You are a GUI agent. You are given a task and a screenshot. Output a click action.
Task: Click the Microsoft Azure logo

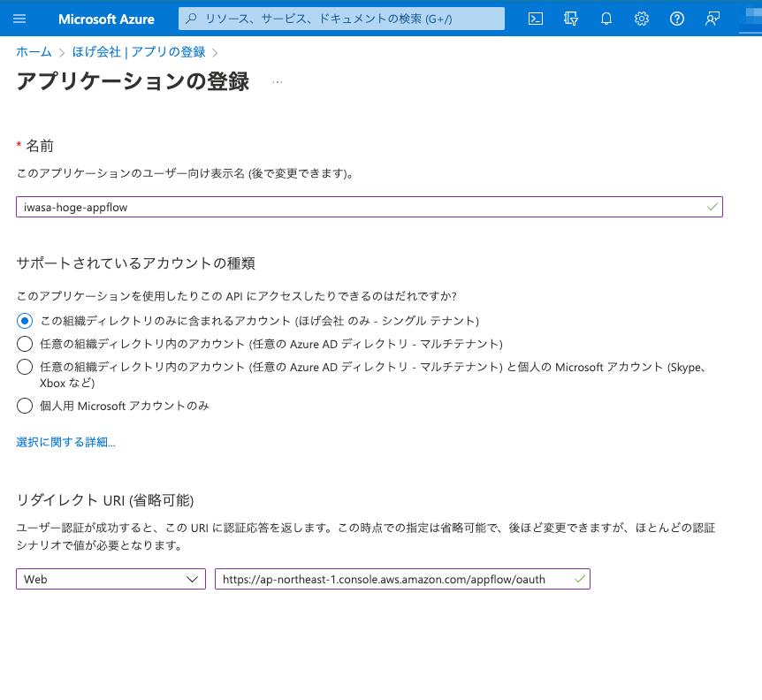tap(106, 19)
